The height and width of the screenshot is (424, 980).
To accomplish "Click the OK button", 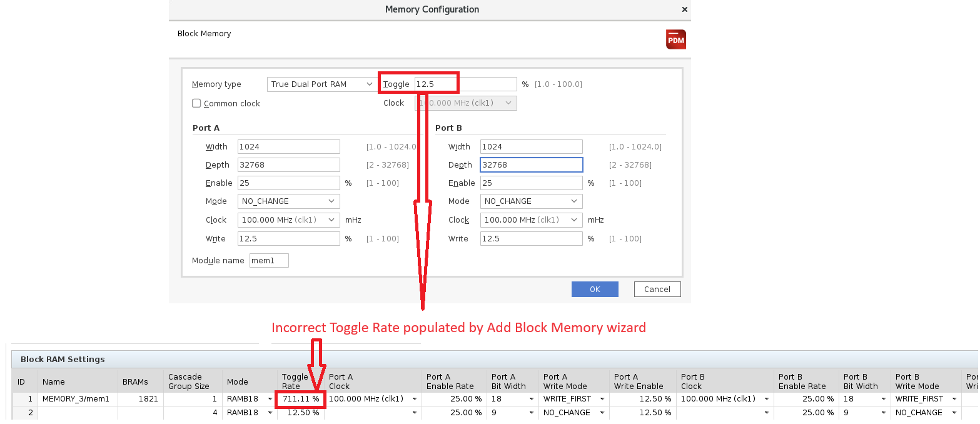I will point(594,289).
